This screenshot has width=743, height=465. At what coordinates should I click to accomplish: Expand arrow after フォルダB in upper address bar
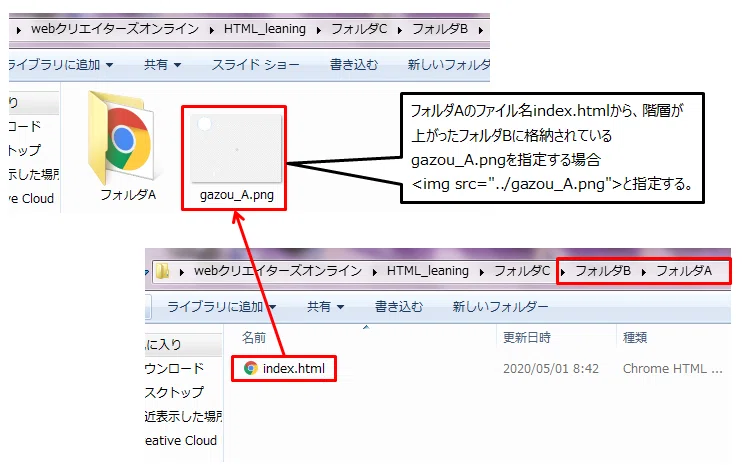point(481,30)
